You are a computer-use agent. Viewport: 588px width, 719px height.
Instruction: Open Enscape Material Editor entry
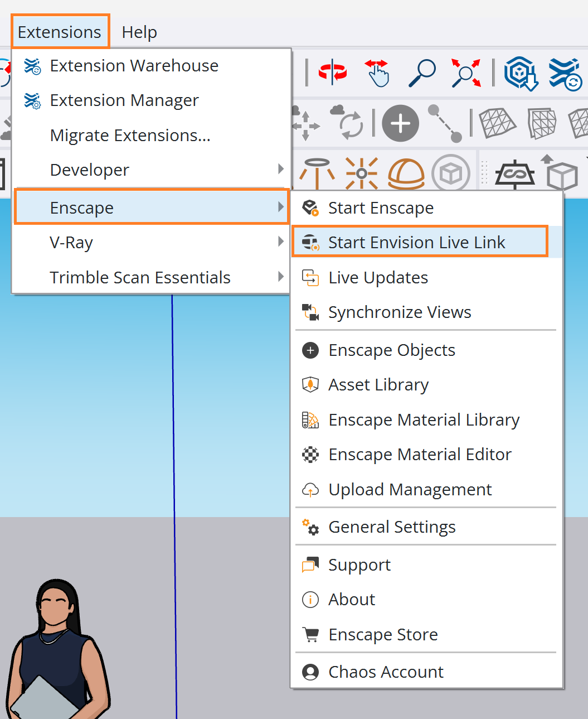tap(426, 455)
